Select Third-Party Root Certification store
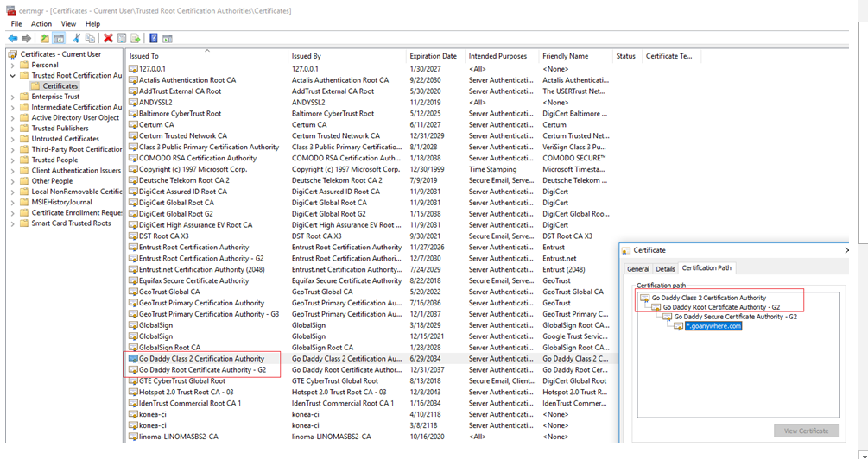The height and width of the screenshot is (459, 868). [76, 149]
